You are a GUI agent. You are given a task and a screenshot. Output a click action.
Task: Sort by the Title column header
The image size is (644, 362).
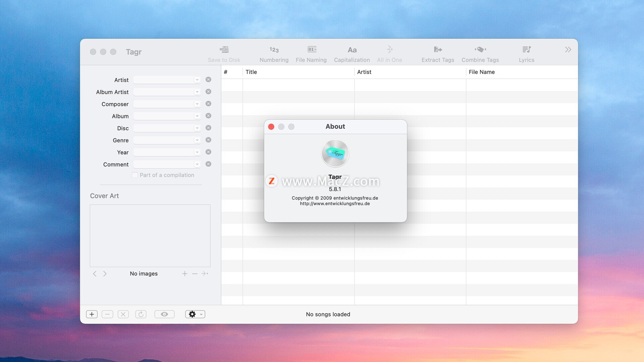tap(299, 72)
